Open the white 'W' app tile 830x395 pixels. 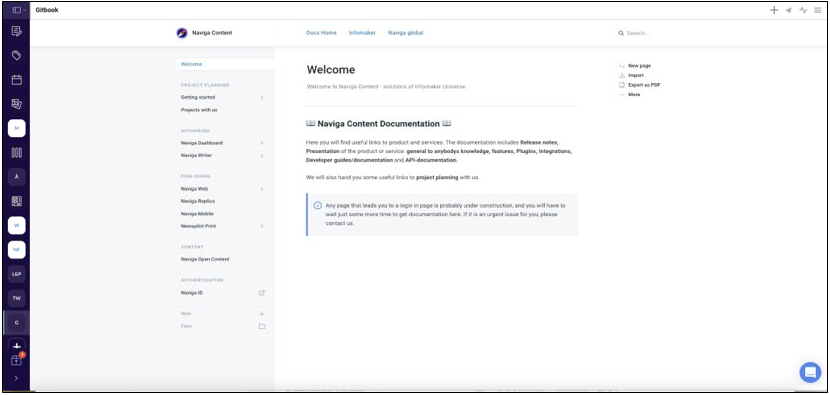coord(16,226)
